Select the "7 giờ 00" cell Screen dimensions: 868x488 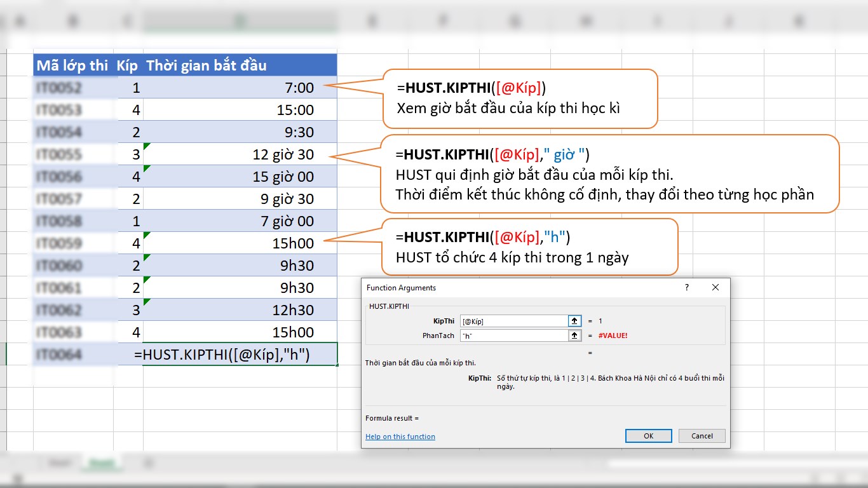pos(240,221)
